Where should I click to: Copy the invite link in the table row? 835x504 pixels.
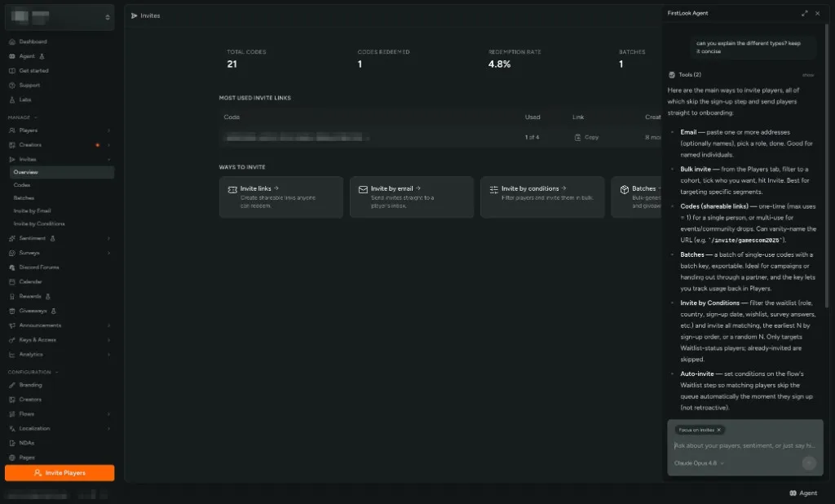[586, 138]
